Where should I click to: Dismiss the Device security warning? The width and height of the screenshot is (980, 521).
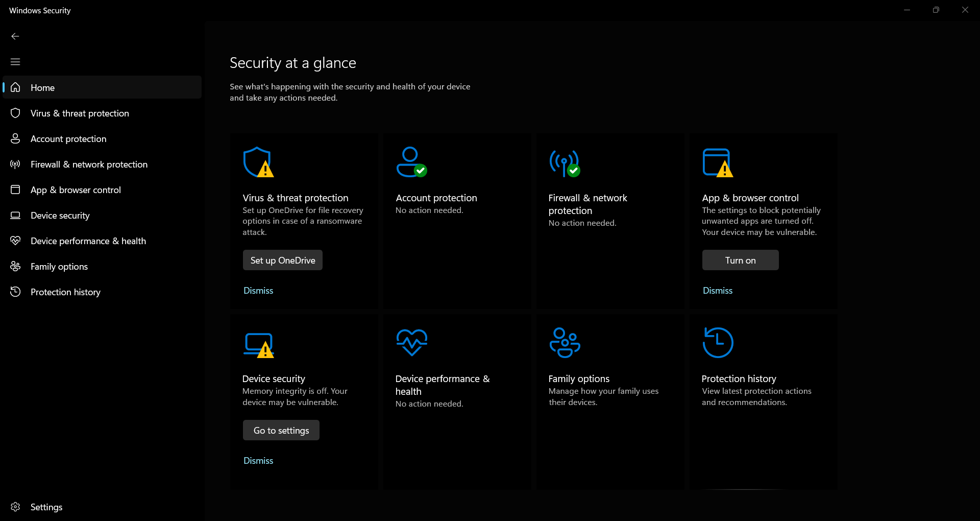tap(258, 460)
